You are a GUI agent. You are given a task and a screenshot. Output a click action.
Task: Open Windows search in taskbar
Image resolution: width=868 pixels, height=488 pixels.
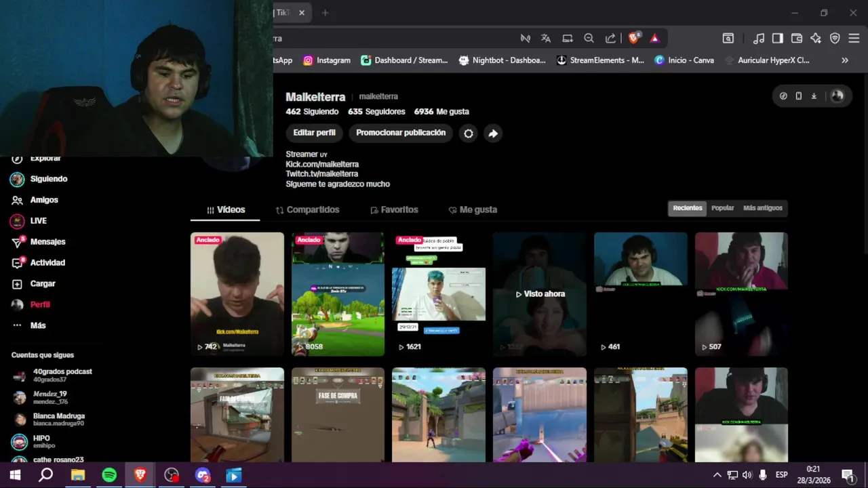[45, 475]
